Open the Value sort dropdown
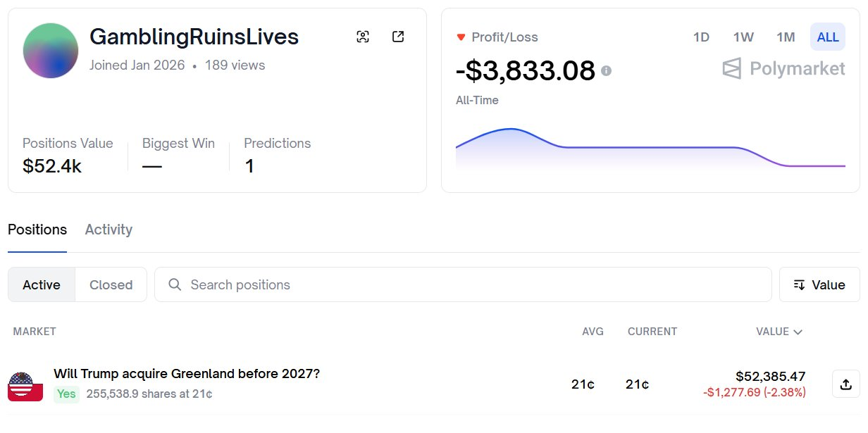The width and height of the screenshot is (868, 433). 819,284
